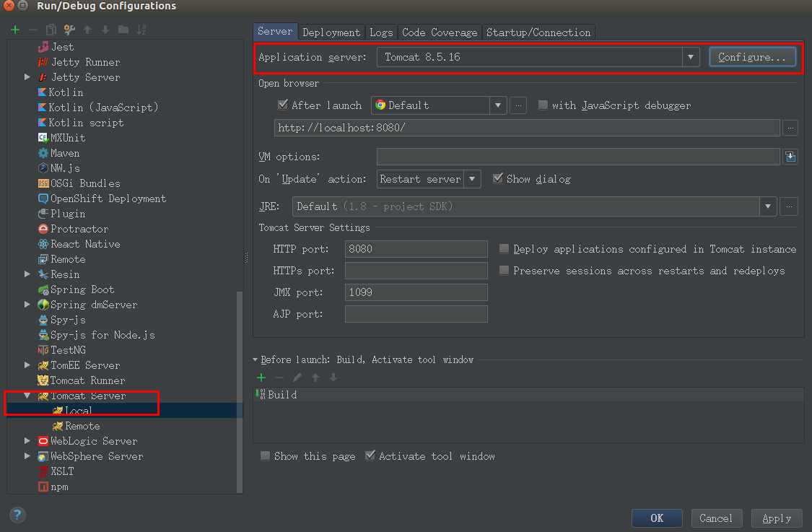Screen dimensions: 812x532
Task: Select Spring Boot configuration type
Action: (x=76, y=289)
